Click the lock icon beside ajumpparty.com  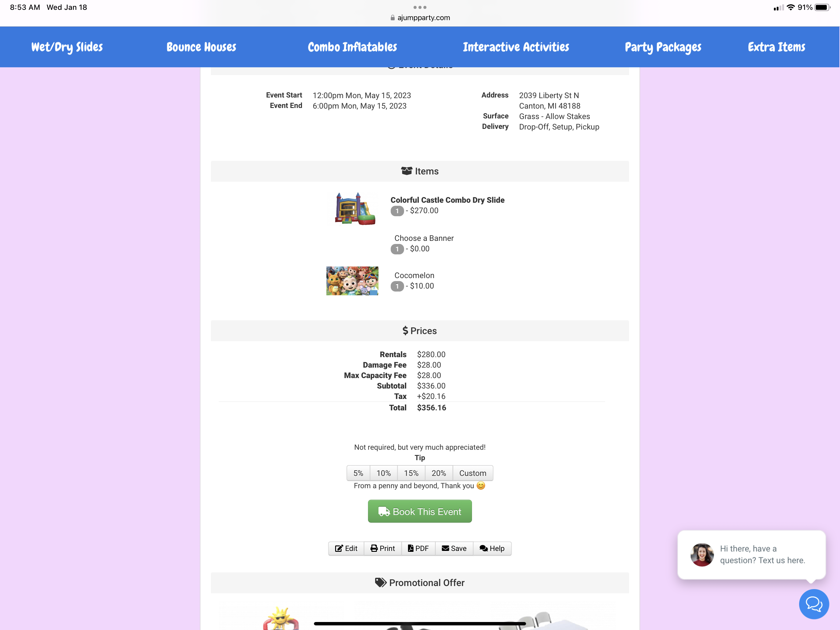point(392,18)
